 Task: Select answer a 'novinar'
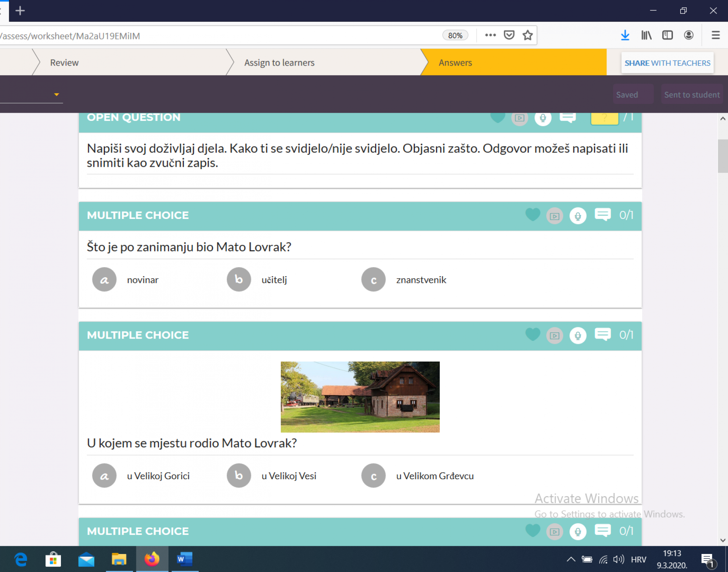click(x=104, y=280)
